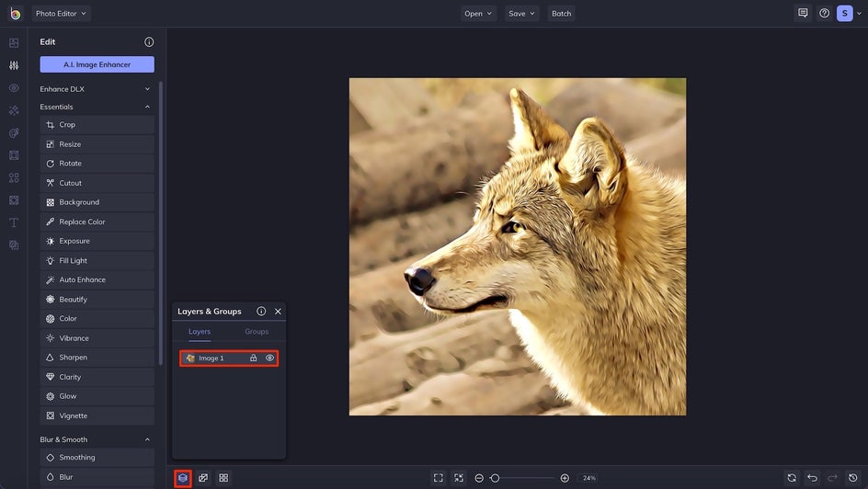Open the help question mark icon
868x489 pixels.
point(824,14)
